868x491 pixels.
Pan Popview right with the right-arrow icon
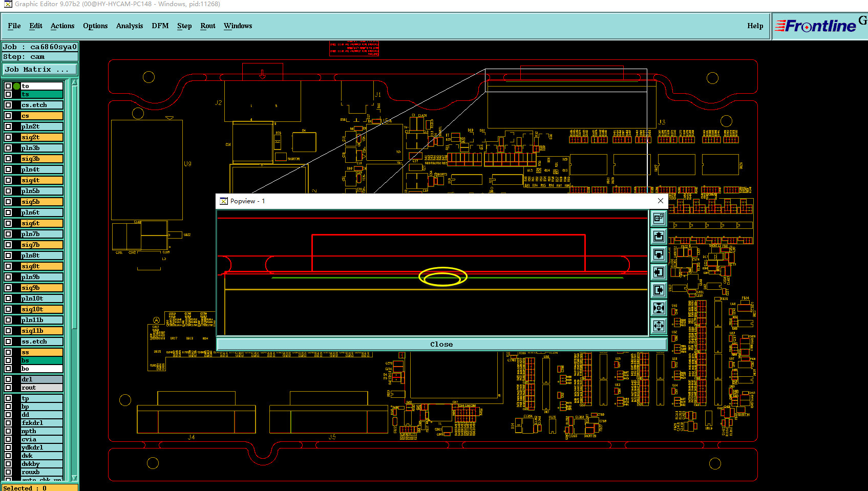[x=659, y=290]
